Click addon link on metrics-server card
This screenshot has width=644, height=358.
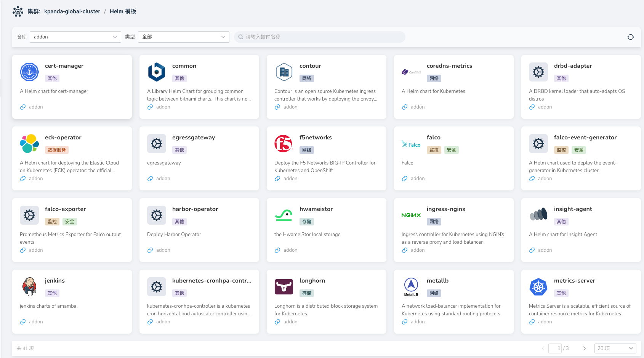[x=545, y=322]
